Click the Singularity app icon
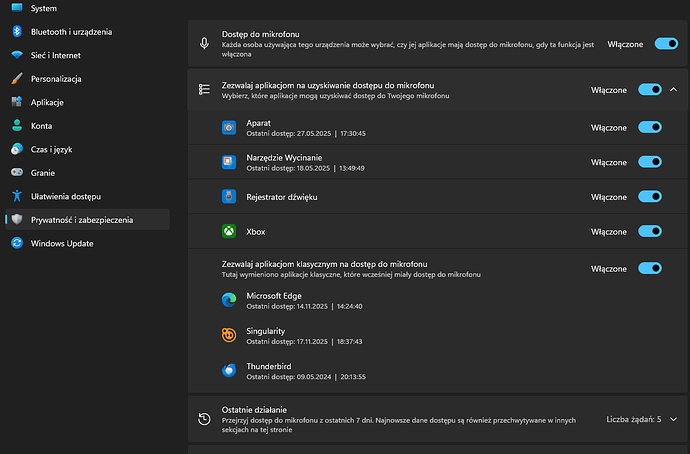The image size is (690, 454). click(228, 335)
